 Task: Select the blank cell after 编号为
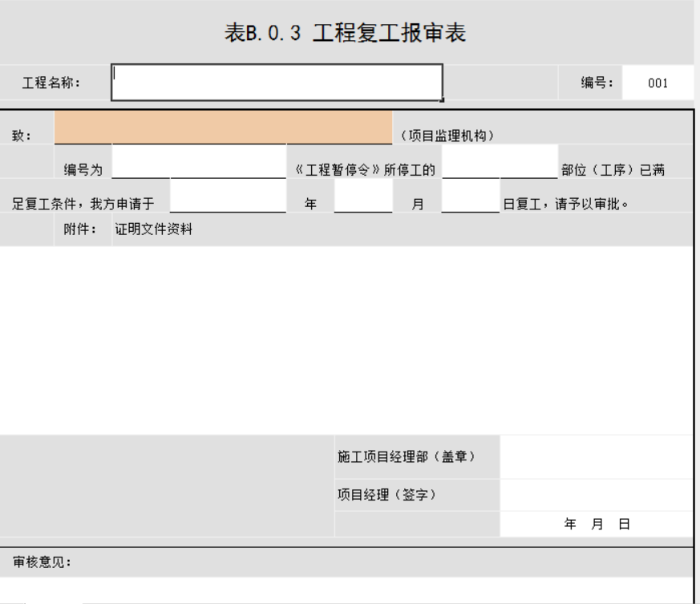click(x=199, y=160)
